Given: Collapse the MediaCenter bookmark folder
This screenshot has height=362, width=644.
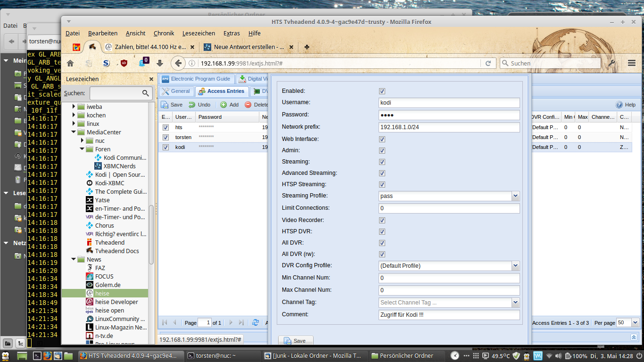Looking at the screenshot, I should pyautogui.click(x=74, y=132).
